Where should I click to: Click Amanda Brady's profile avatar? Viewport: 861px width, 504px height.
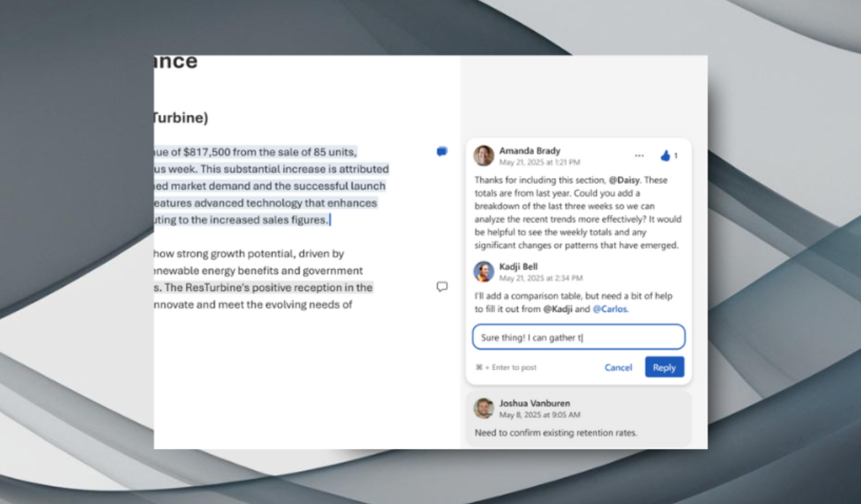click(484, 156)
